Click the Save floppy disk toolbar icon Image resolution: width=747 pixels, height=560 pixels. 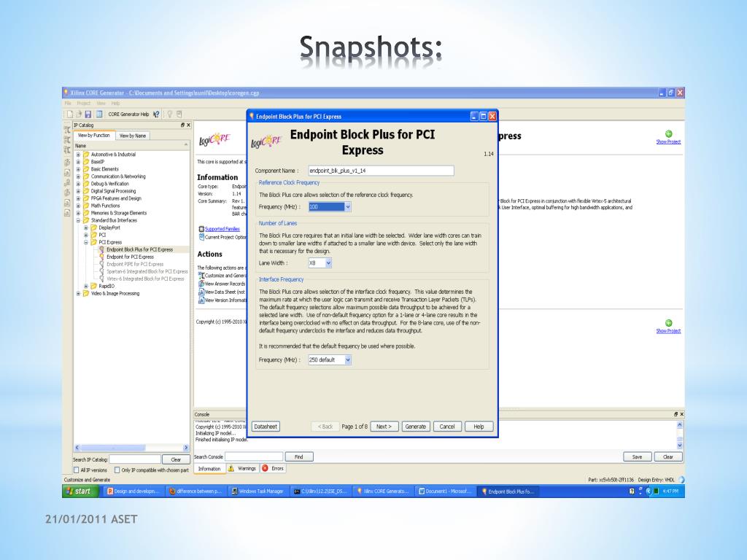coord(88,114)
